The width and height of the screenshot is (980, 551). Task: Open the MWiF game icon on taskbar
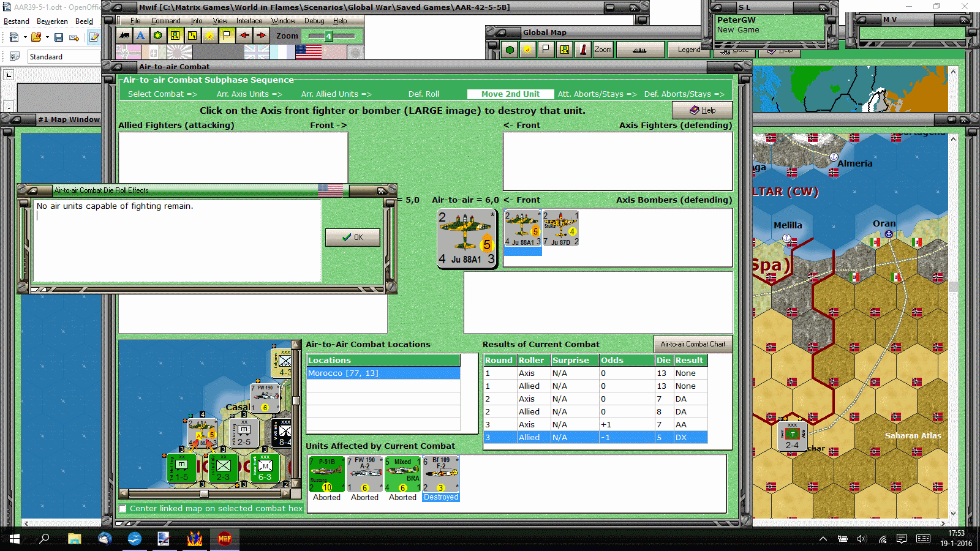pos(225,539)
